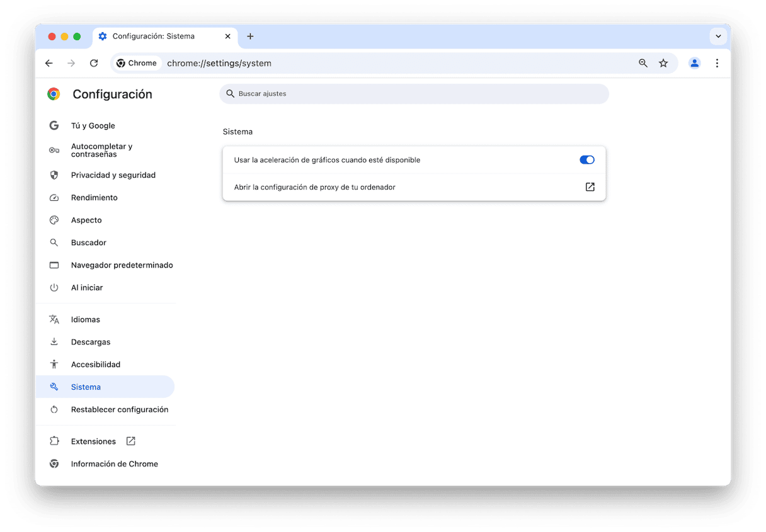Screen dimensions: 766x532
Task: Click the Chrome logo beside Configuración
Action: click(x=54, y=94)
